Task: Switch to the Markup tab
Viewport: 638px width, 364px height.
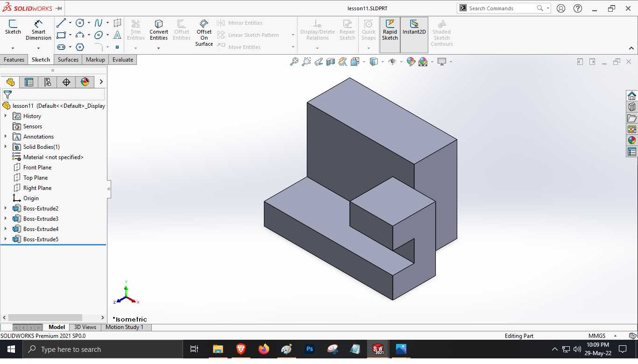Action: tap(95, 60)
